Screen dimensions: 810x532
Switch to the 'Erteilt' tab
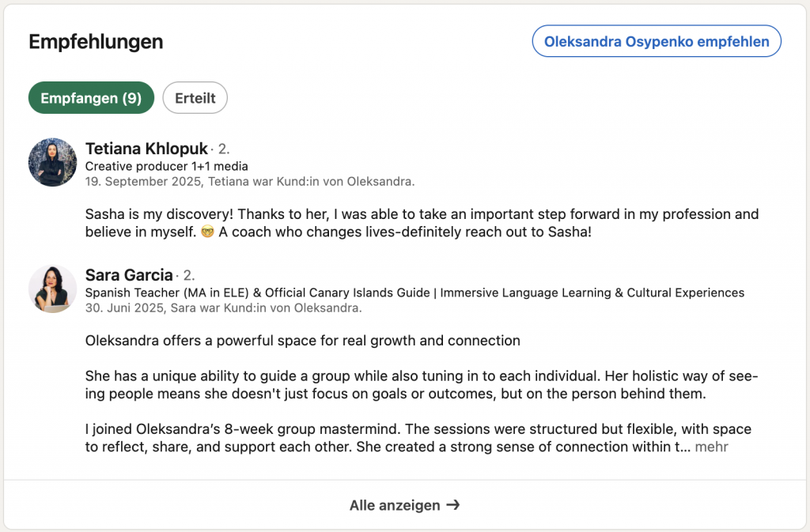coord(195,98)
